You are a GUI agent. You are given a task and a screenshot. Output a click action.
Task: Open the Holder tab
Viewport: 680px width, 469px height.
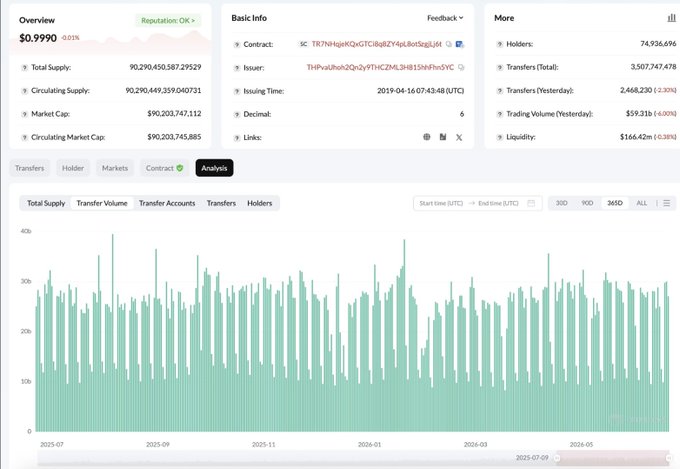[x=73, y=168]
